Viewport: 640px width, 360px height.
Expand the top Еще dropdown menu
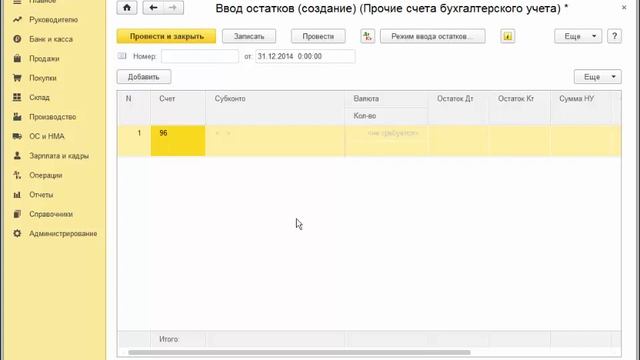click(578, 36)
